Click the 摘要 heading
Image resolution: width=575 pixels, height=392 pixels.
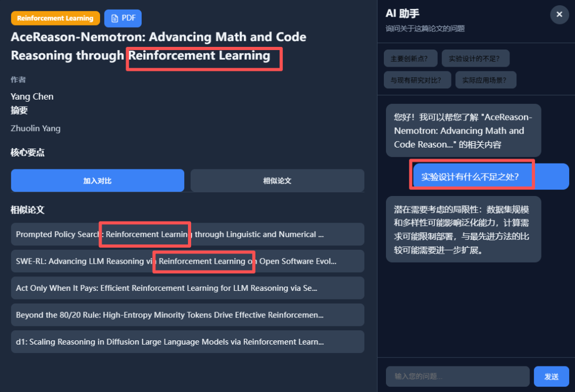click(19, 110)
